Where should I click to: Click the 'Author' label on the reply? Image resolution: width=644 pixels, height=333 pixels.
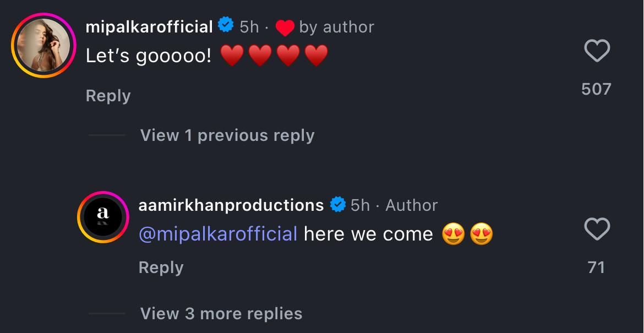(412, 205)
